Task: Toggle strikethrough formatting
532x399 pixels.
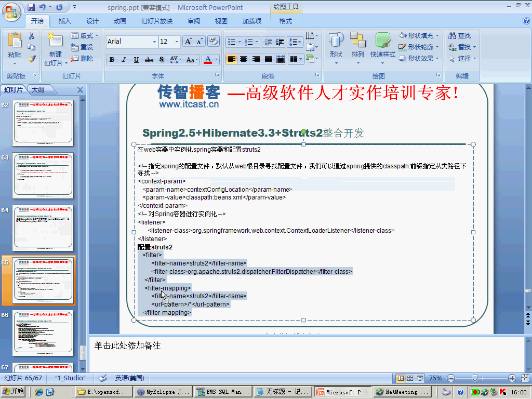Action: point(149,60)
